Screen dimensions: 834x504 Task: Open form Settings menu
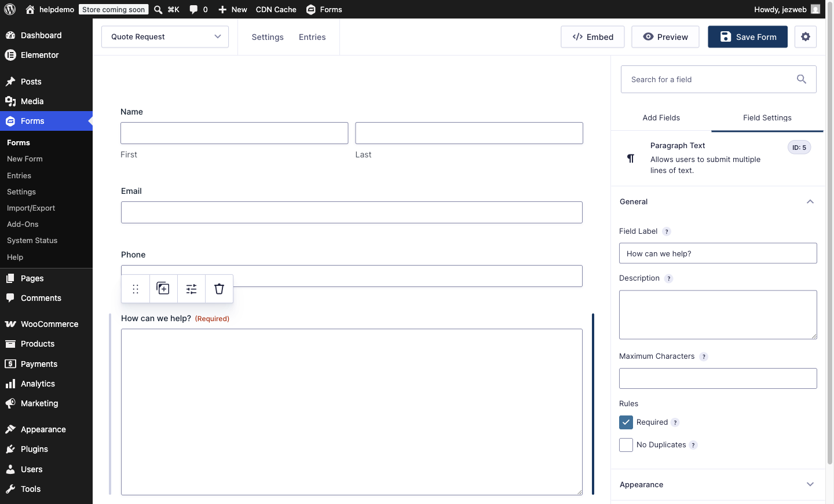(268, 37)
